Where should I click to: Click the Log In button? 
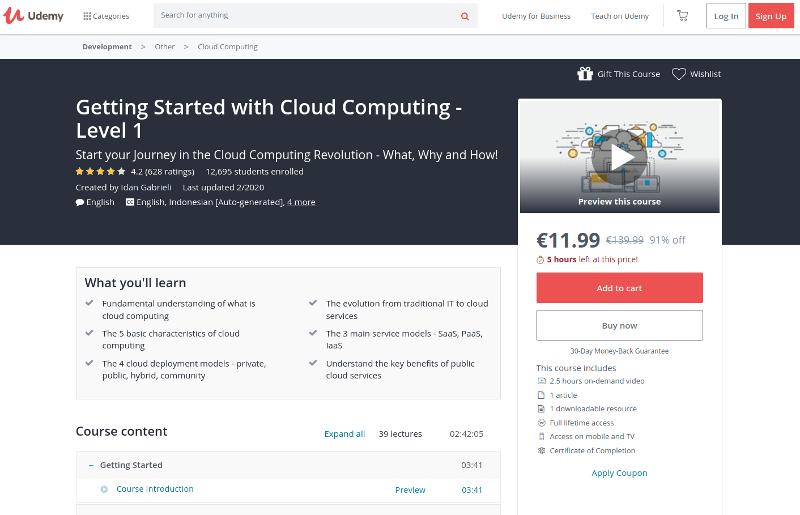coord(726,16)
